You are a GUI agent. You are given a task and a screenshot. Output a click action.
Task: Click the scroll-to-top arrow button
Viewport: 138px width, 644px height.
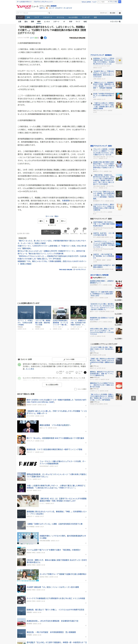click(x=133, y=398)
